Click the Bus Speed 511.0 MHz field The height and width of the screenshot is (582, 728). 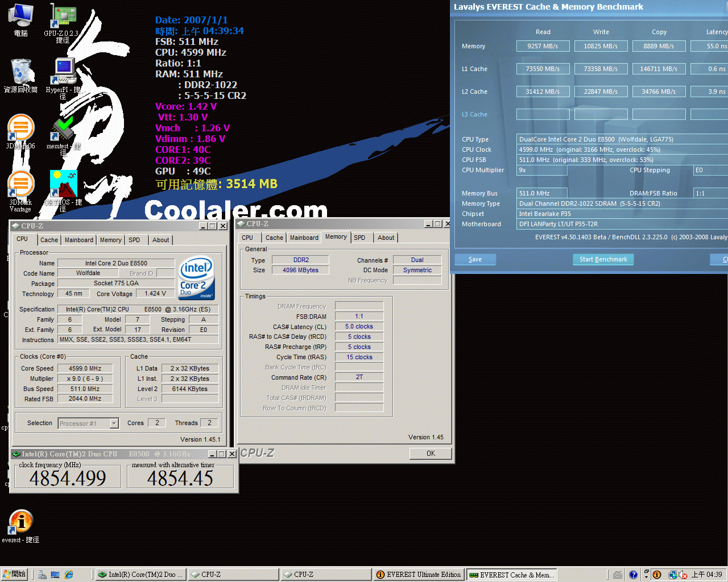pyautogui.click(x=85, y=389)
